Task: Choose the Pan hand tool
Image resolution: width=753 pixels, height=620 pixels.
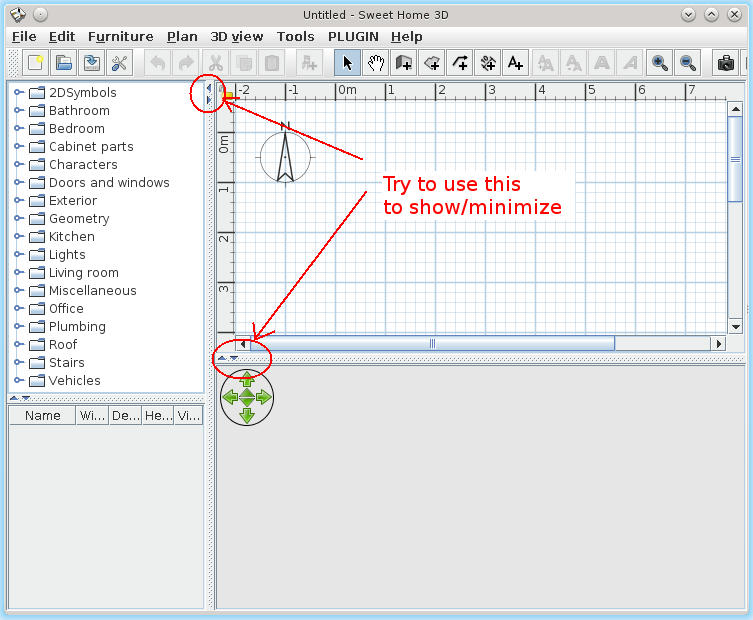Action: (376, 63)
